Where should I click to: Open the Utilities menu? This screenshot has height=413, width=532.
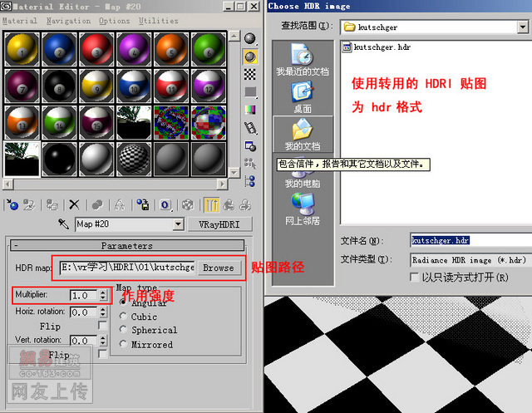(x=158, y=21)
